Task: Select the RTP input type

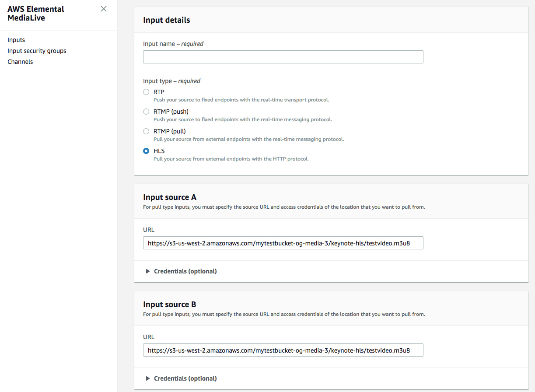Action: 146,92
